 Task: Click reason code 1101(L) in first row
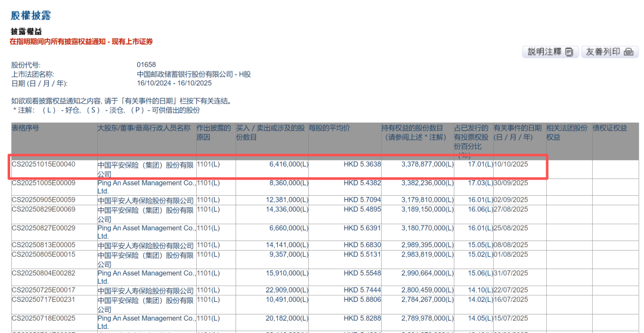[208, 164]
